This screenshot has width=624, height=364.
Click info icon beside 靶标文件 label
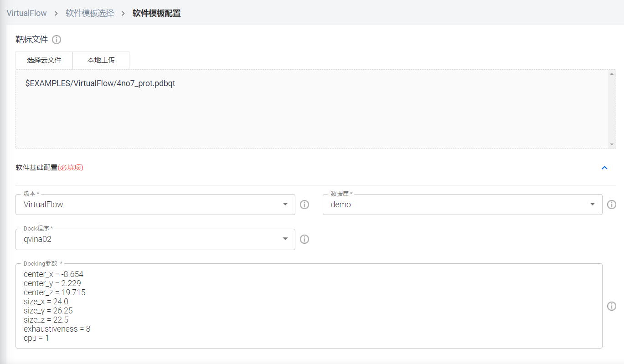point(57,40)
